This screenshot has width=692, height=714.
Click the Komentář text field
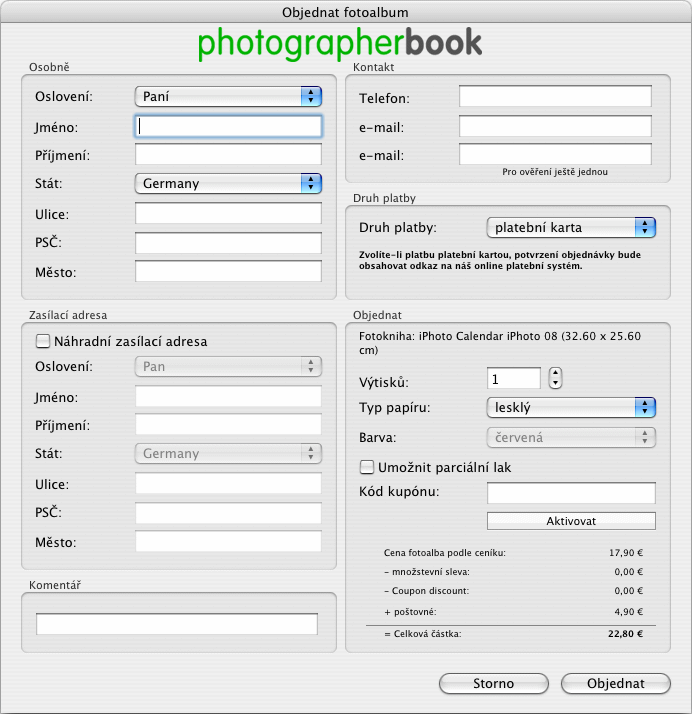tap(177, 624)
